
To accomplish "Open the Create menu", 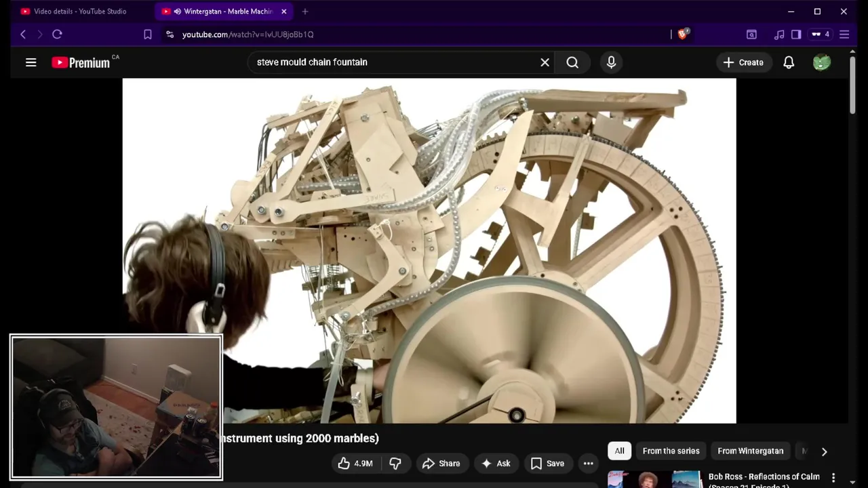I will [x=743, y=62].
